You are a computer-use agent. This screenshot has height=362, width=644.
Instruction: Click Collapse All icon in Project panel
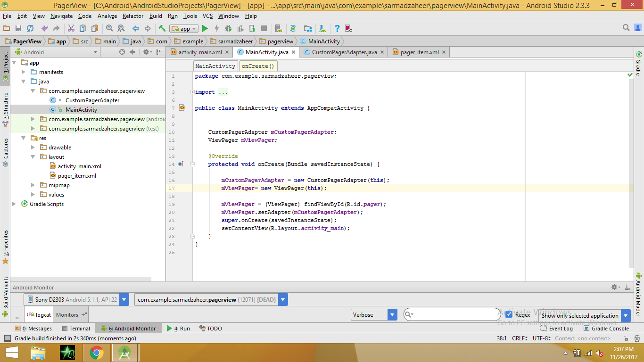coord(132,52)
